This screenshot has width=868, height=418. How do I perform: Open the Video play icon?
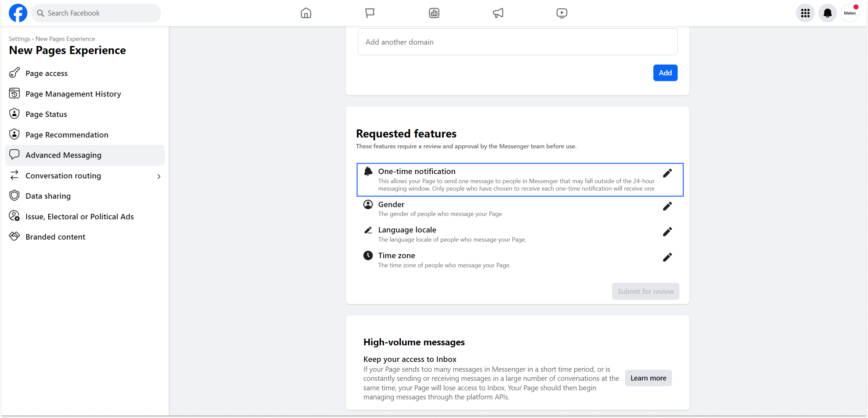coord(562,13)
